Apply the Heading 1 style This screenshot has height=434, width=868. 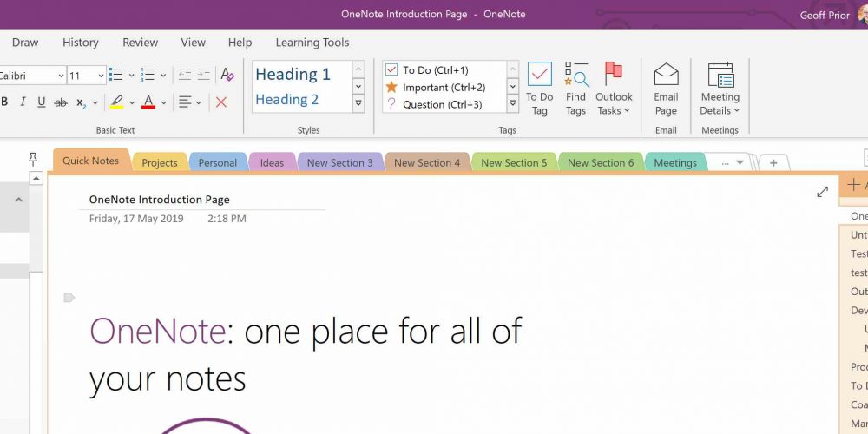293,74
